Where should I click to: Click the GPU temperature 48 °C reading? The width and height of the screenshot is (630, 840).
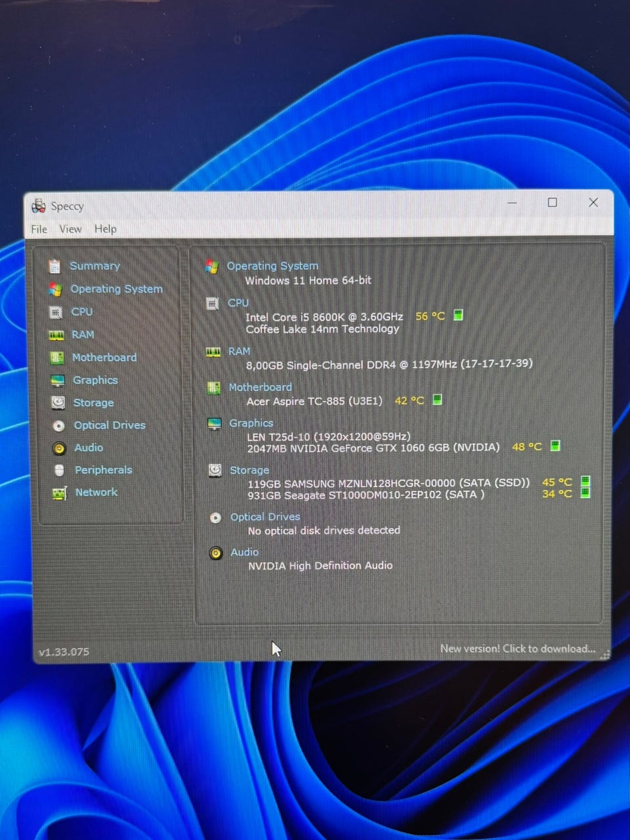pyautogui.click(x=527, y=447)
